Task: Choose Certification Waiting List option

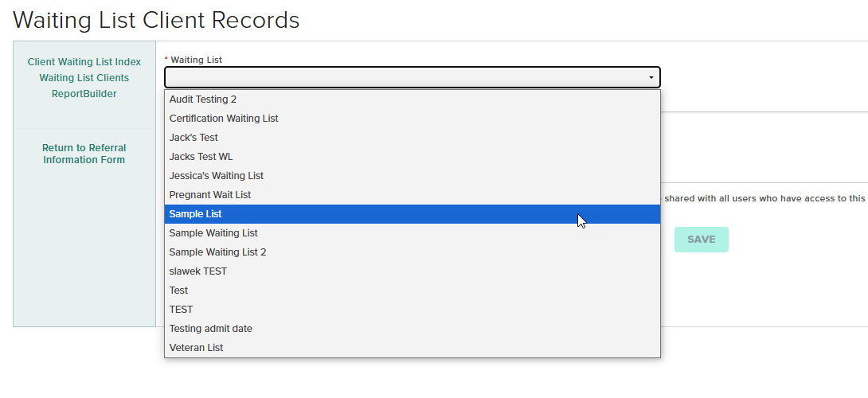Action: pos(224,119)
